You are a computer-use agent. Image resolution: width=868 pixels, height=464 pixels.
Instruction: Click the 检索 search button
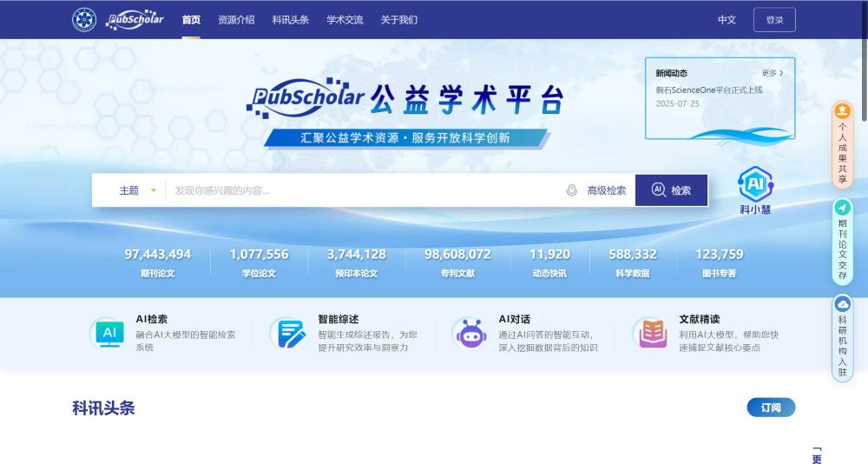[x=671, y=190]
